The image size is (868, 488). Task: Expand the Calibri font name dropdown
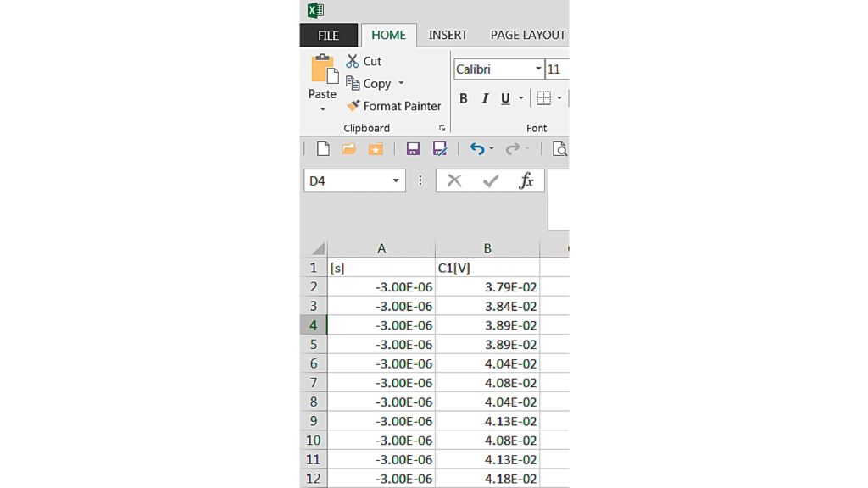point(538,69)
